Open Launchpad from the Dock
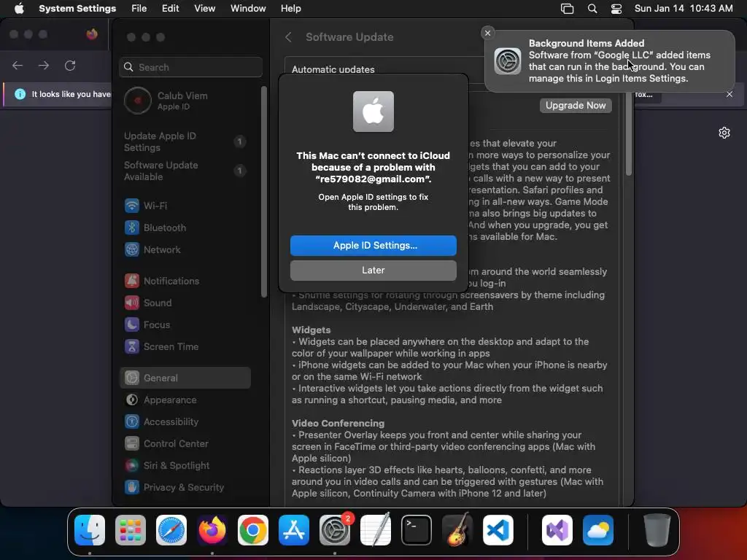 [131, 530]
